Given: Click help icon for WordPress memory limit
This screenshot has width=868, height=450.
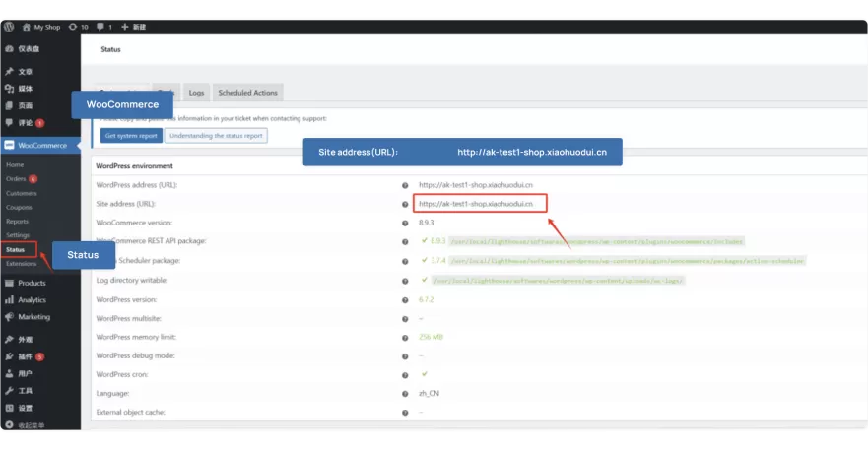Looking at the screenshot, I should [x=405, y=338].
